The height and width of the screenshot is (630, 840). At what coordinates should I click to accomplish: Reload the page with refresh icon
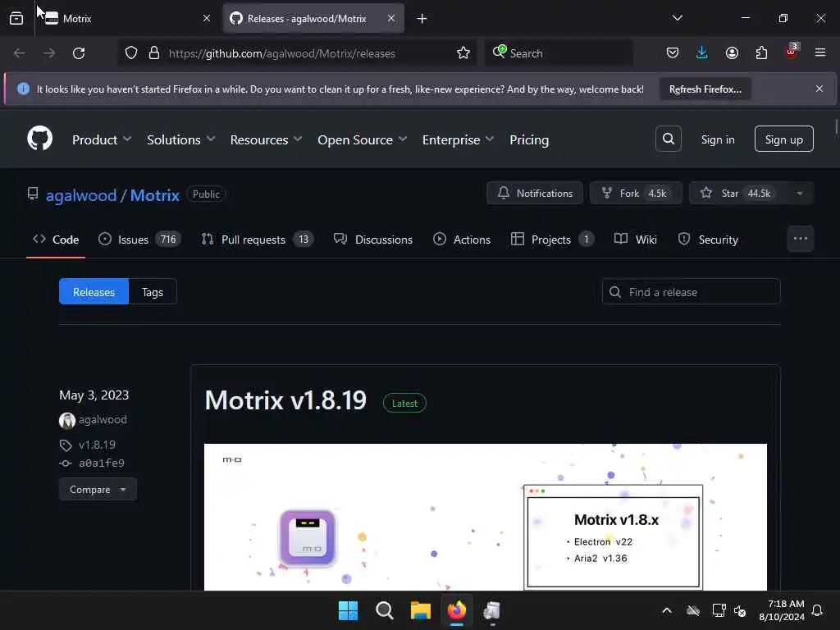pos(79,53)
